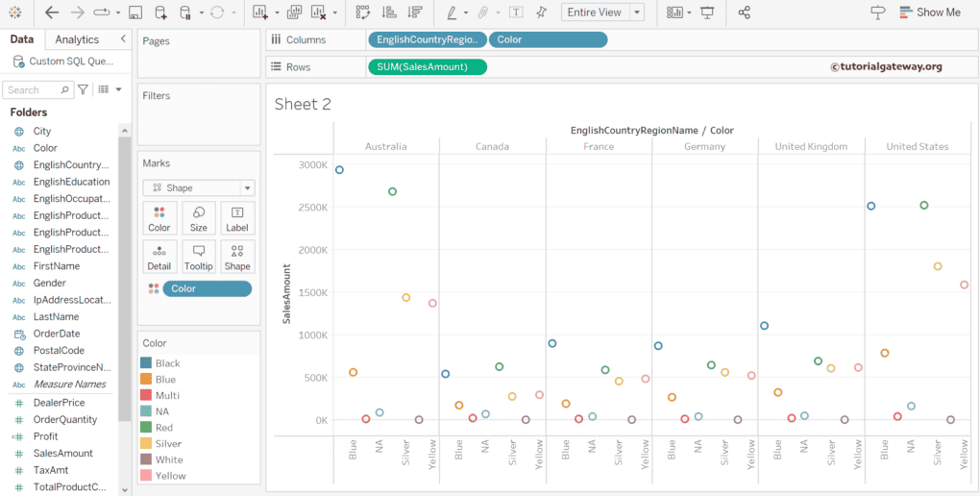Click Swap Rows and Columns icon

[362, 12]
